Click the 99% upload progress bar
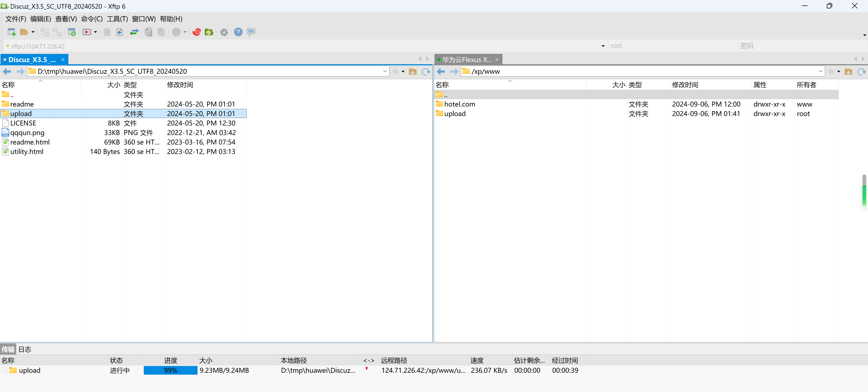 coord(171,370)
